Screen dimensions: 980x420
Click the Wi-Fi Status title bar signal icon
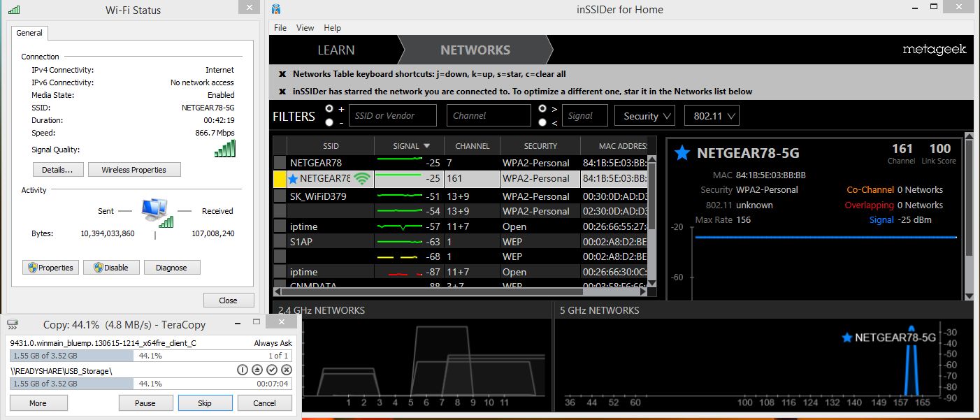[x=14, y=10]
